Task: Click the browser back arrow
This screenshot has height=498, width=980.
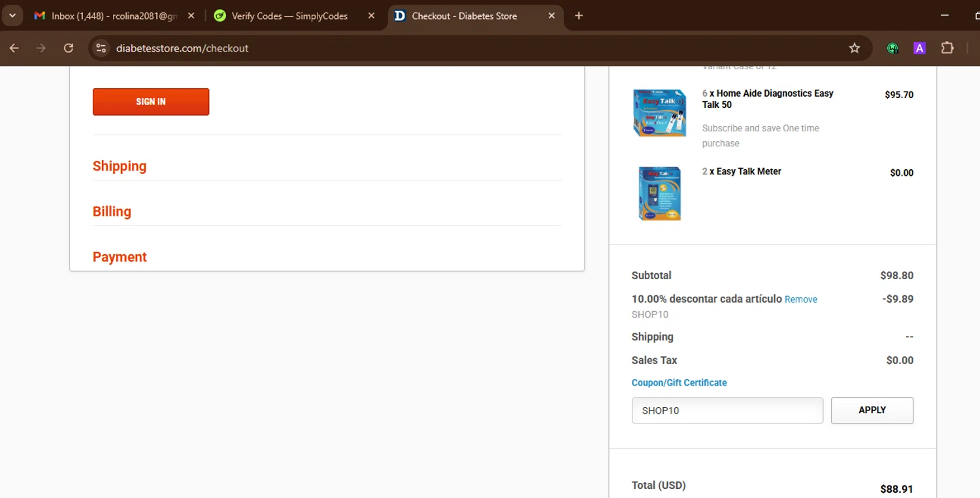Action: click(x=14, y=48)
